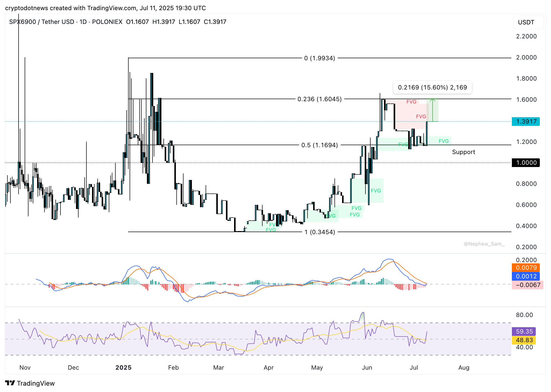Click the green FVG label near 0.8000 level
Screen dimensions: 551x392
376,191
